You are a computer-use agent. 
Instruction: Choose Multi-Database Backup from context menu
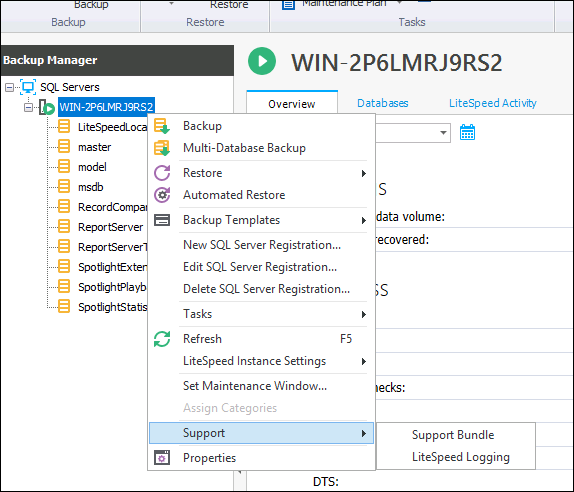pyautogui.click(x=261, y=148)
